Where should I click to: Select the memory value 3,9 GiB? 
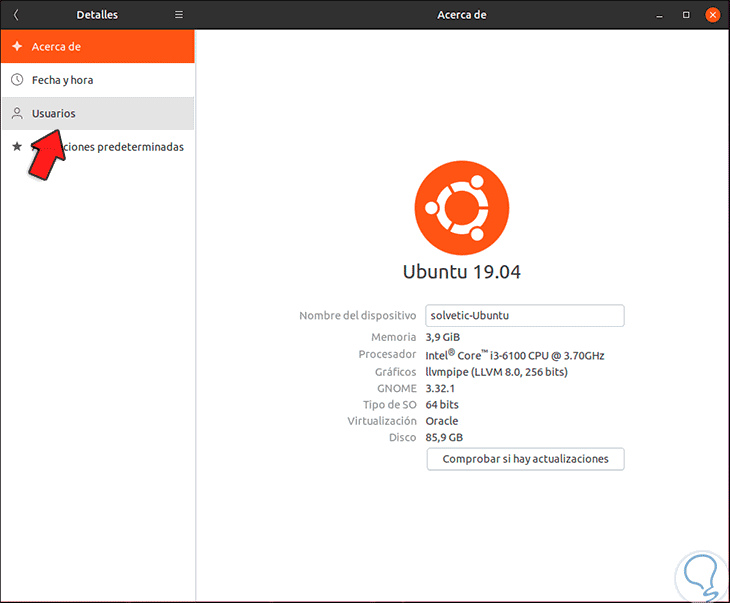click(x=443, y=337)
